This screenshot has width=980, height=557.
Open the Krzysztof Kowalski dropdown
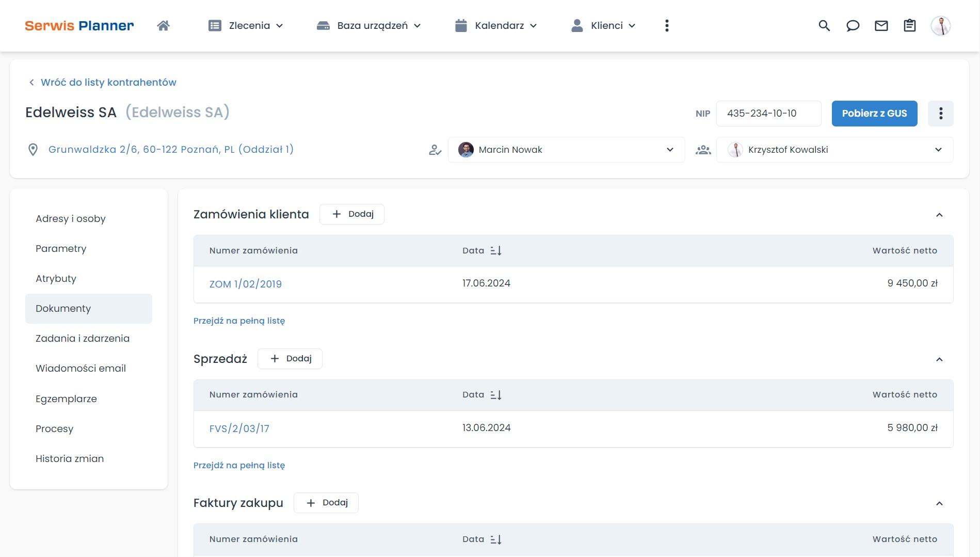(835, 150)
